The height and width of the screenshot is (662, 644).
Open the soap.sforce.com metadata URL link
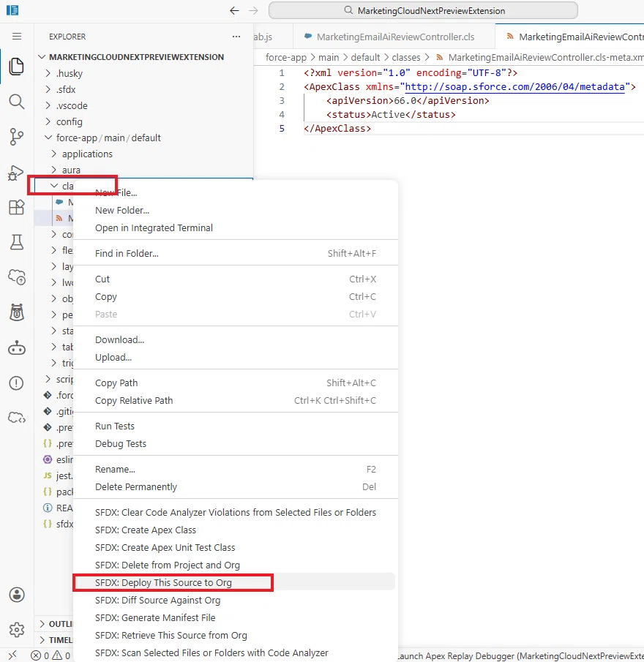(x=514, y=87)
